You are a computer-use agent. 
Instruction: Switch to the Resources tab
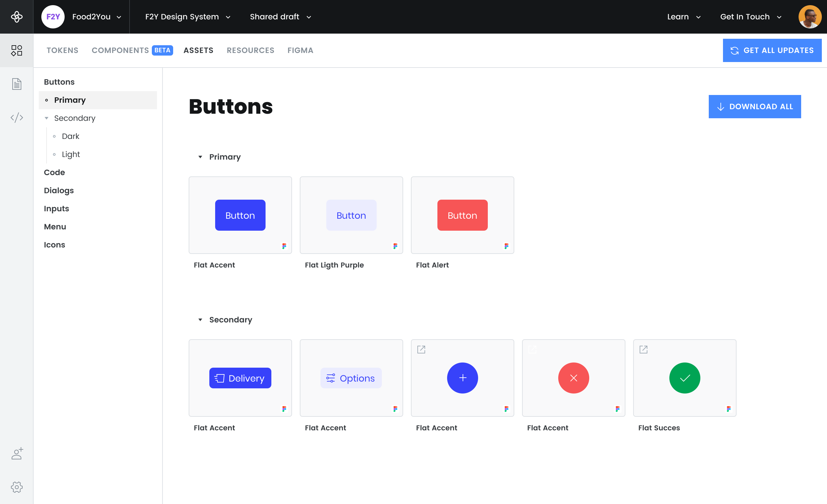point(250,50)
